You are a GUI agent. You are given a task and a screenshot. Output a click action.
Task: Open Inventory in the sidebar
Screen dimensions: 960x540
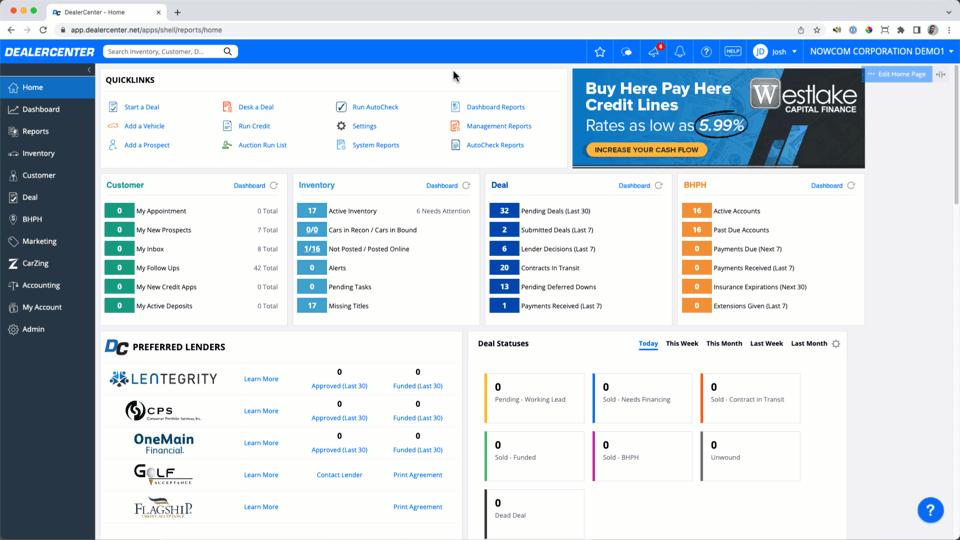point(38,154)
